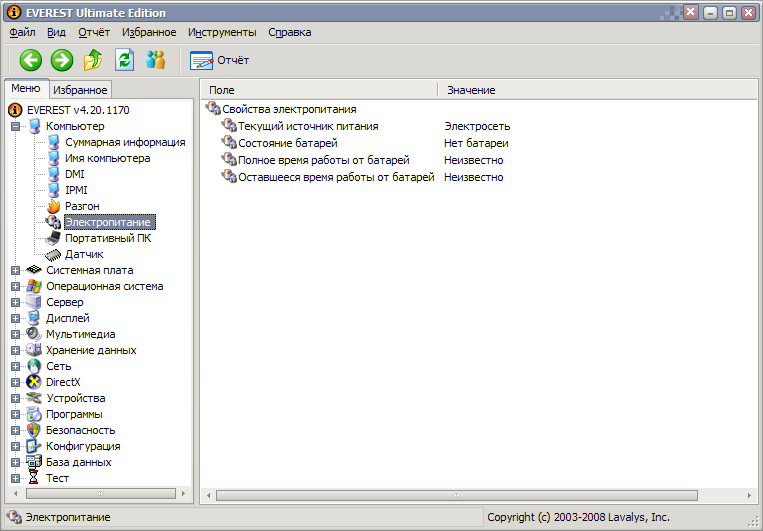Click the chip icon next to Датчик
This screenshot has height=531, width=763.
tap(53, 254)
